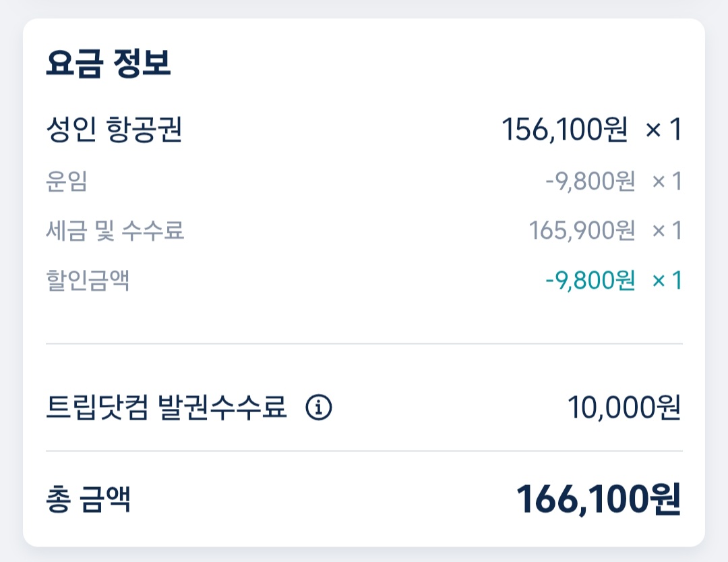Click the divider line above 트립닷컴 발권수수료

tap(364, 343)
